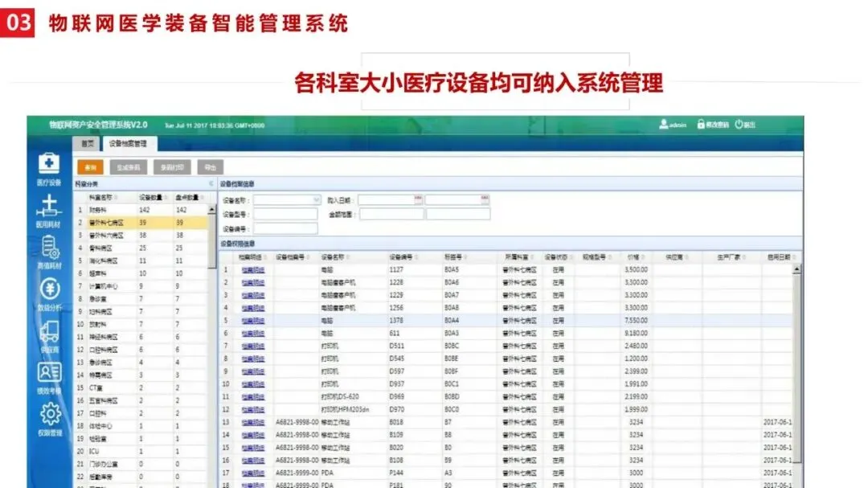Image resolution: width=868 pixels, height=488 pixels.
Task: Open the first 购入日期 calendar picker icon
Action: pyautogui.click(x=419, y=199)
